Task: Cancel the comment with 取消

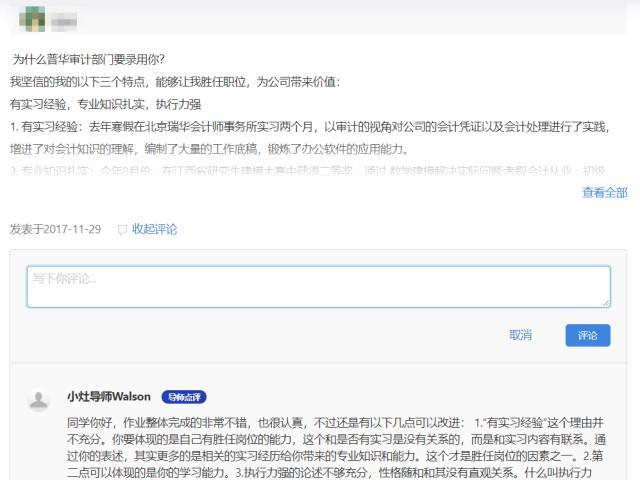Action: point(520,335)
